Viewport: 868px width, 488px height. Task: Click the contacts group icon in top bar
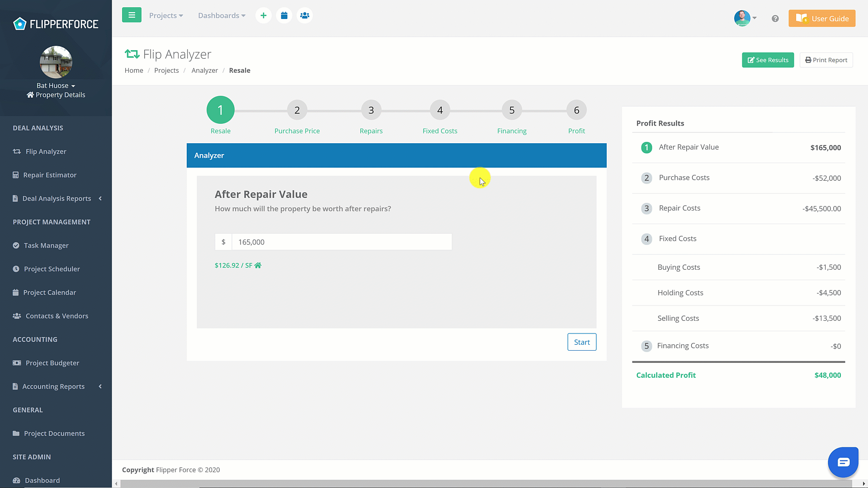coord(305,15)
